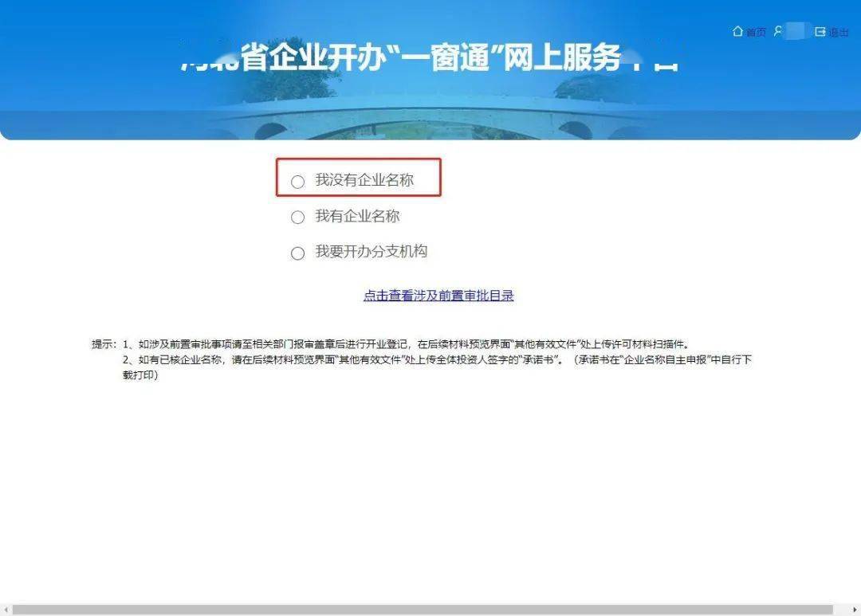This screenshot has width=861, height=616.
Task: Choose the 我有企业名称 radio option
Action: pyautogui.click(x=297, y=217)
